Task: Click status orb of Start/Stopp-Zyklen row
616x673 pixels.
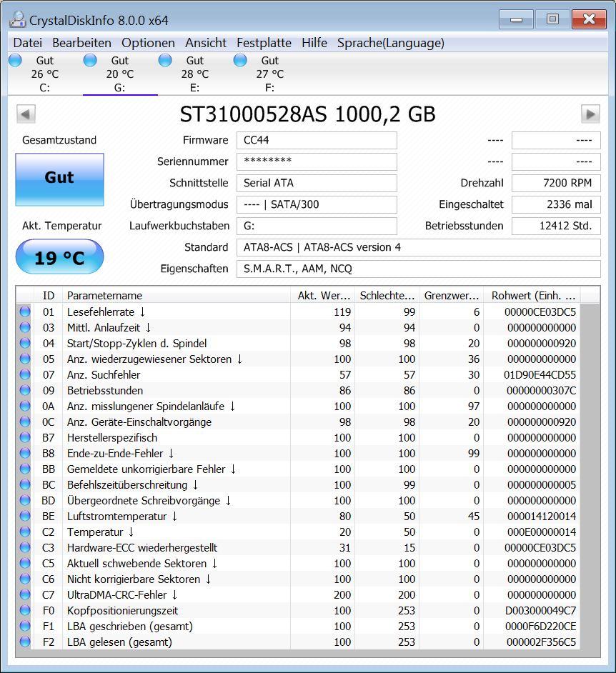Action: pyautogui.click(x=25, y=343)
